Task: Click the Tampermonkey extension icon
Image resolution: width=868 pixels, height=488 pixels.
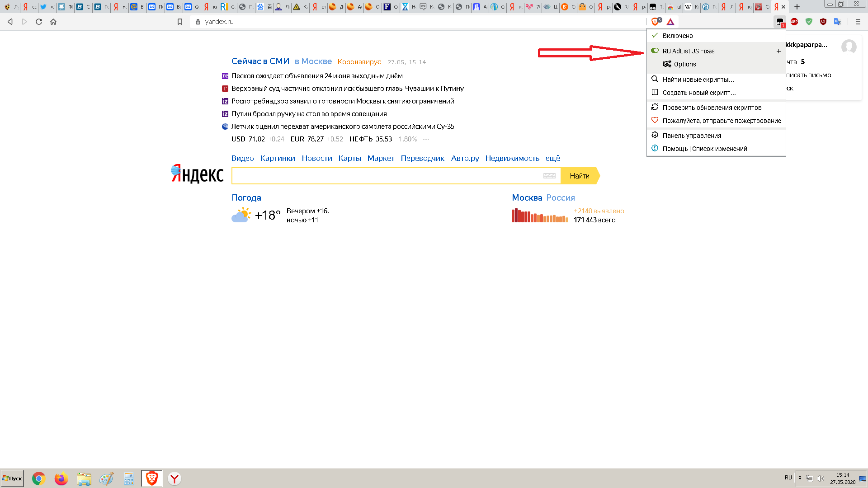Action: 779,21
